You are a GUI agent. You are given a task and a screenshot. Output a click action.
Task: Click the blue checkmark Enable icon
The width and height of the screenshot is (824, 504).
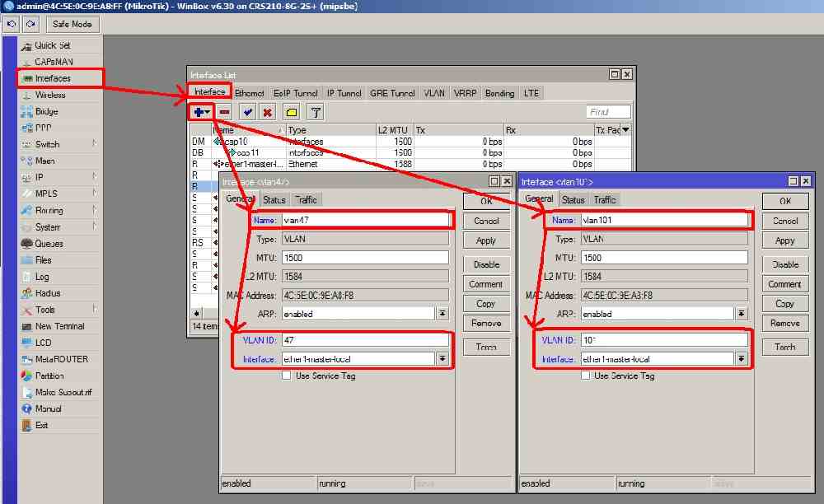point(247,112)
